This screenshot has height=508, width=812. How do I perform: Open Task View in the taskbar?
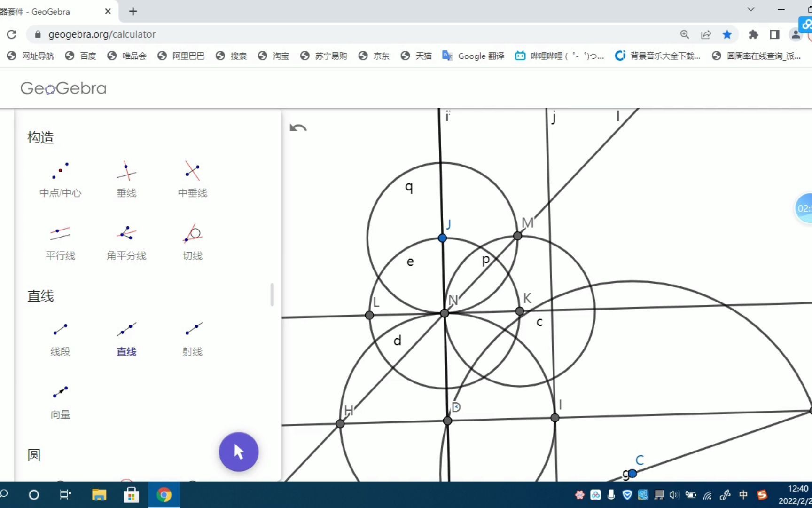(65, 495)
